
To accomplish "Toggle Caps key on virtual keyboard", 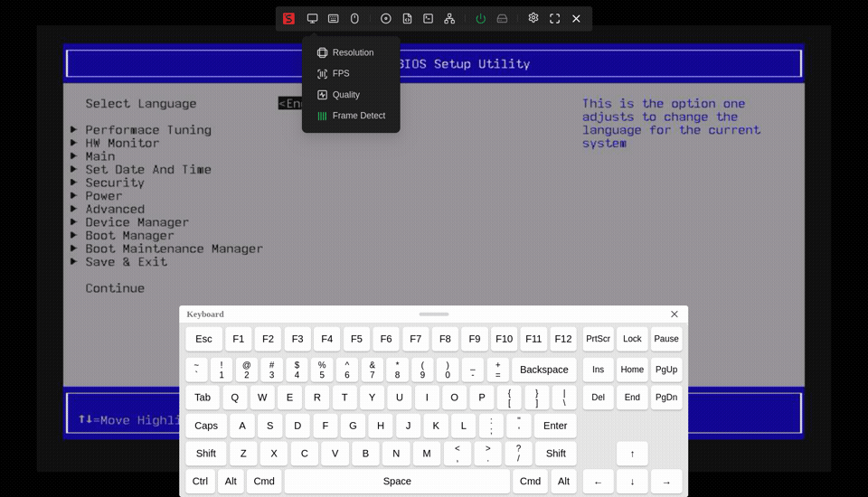I will tap(206, 426).
